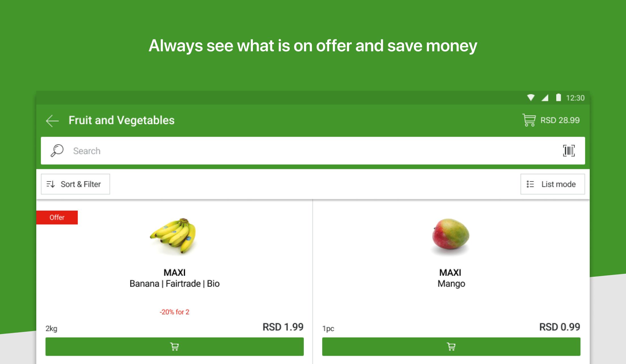This screenshot has height=364, width=626.
Task: Open Banana | Fairtrade | Bio product title
Action: tap(174, 283)
